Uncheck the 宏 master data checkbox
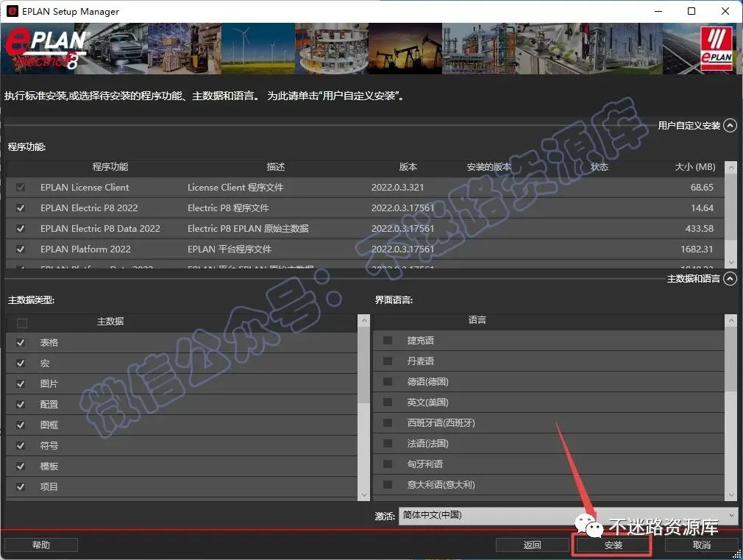This screenshot has width=743, height=560. pyautogui.click(x=21, y=364)
